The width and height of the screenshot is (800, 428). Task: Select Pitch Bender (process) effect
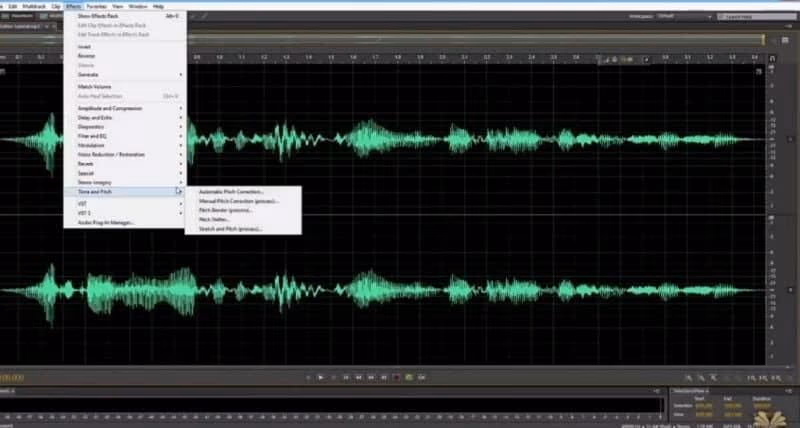[x=225, y=210]
